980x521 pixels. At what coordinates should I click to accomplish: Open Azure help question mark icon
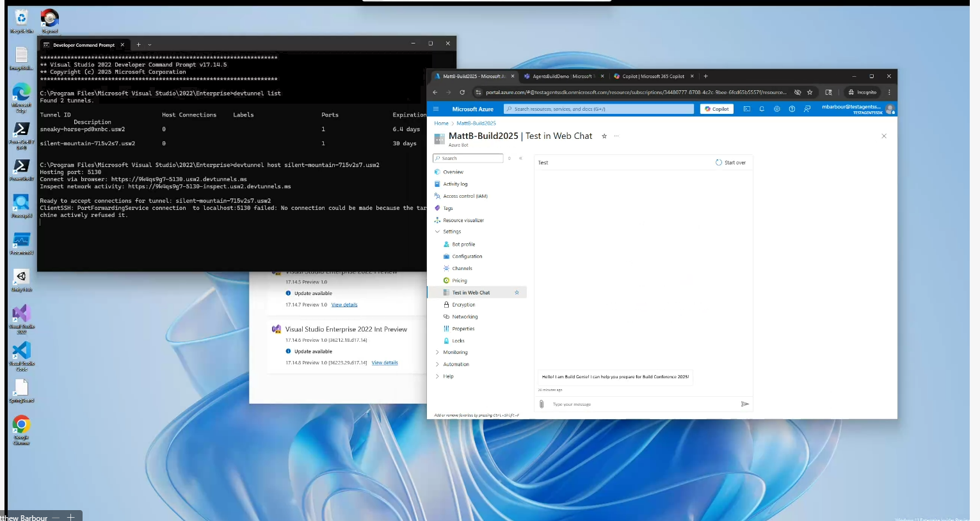pyautogui.click(x=792, y=109)
